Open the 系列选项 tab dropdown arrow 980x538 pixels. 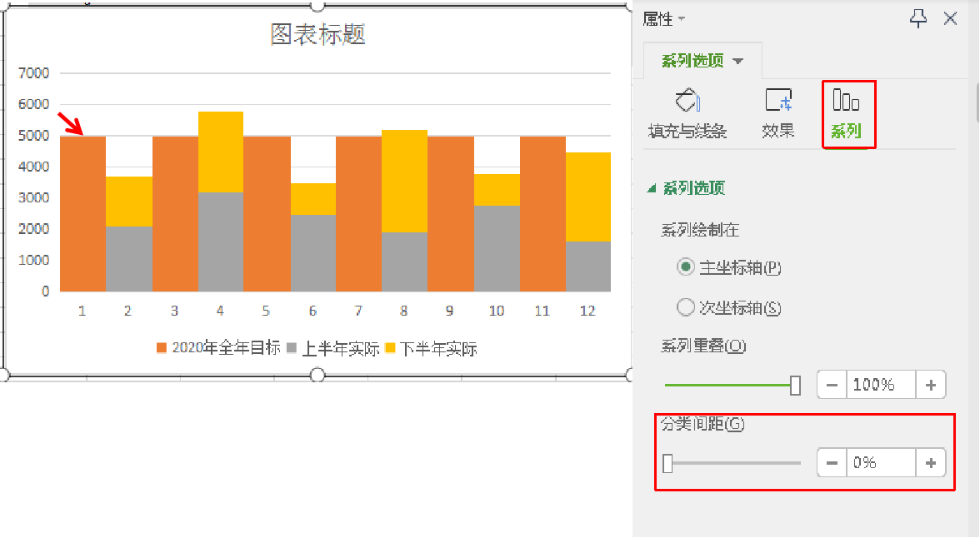pos(738,62)
